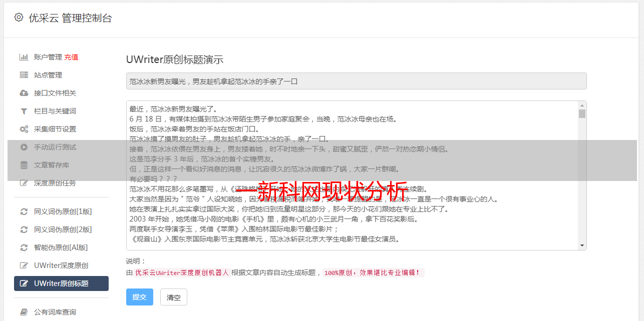Click the line starting 2003 年开始

click(x=273, y=219)
